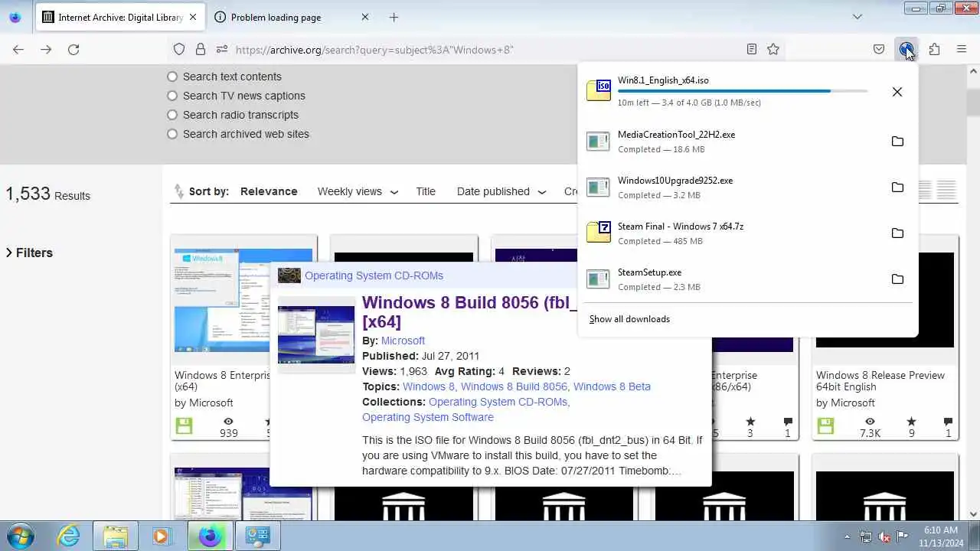Go forward to the next page
This screenshot has height=551, width=980.
coord(46,49)
